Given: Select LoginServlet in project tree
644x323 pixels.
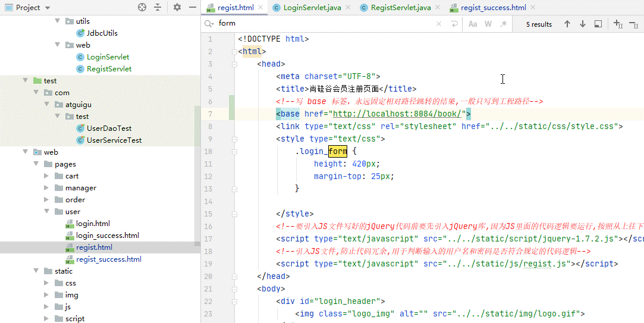Looking at the screenshot, I should 108,57.
